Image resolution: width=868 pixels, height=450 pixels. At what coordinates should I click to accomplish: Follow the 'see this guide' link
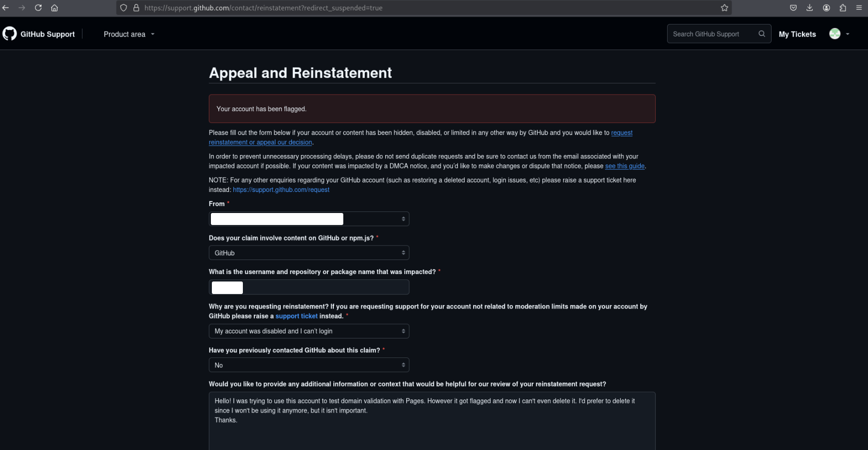point(625,166)
